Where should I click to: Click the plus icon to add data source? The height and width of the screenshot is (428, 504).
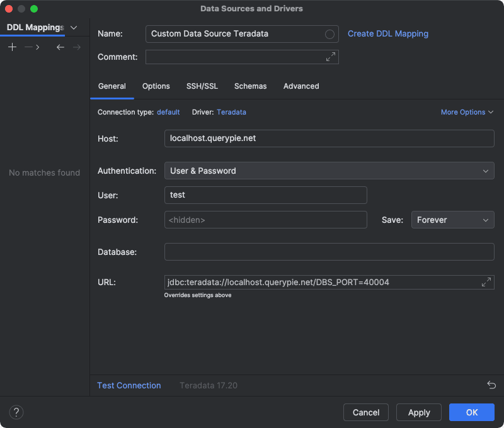(x=13, y=47)
